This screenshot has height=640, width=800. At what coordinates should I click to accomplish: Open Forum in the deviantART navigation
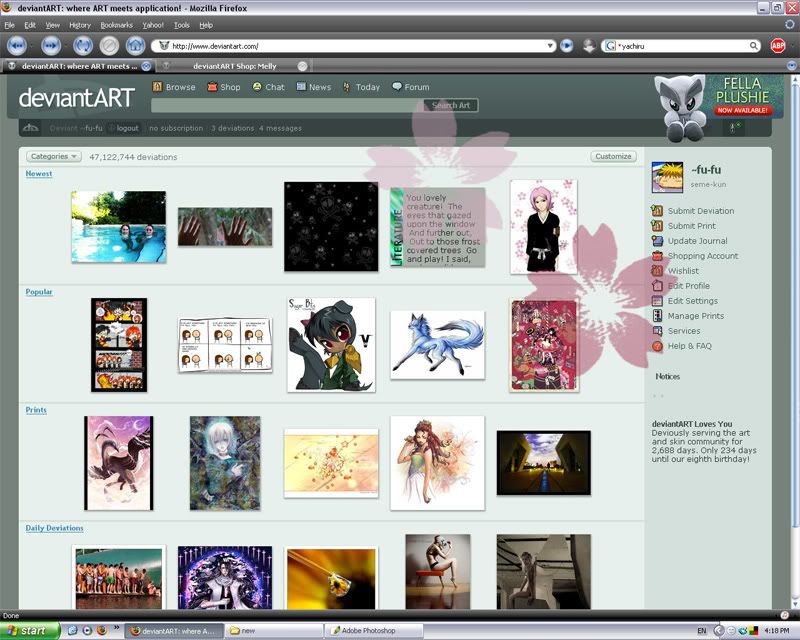[411, 87]
